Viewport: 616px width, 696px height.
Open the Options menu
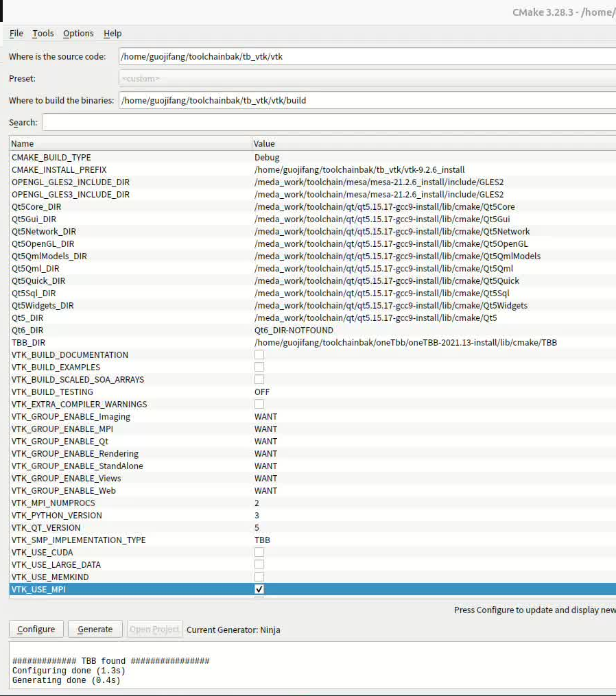[78, 33]
